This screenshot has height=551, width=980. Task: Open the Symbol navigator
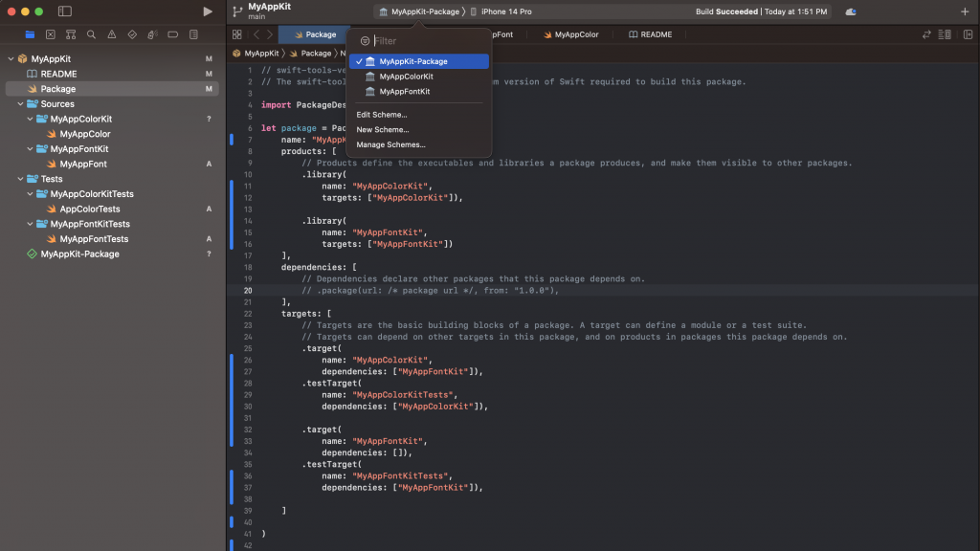click(x=71, y=34)
